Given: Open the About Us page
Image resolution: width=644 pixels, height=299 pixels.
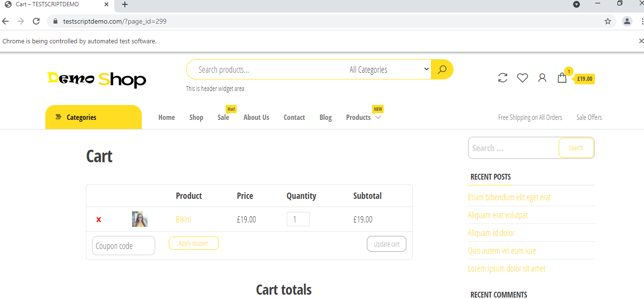Looking at the screenshot, I should click(256, 117).
